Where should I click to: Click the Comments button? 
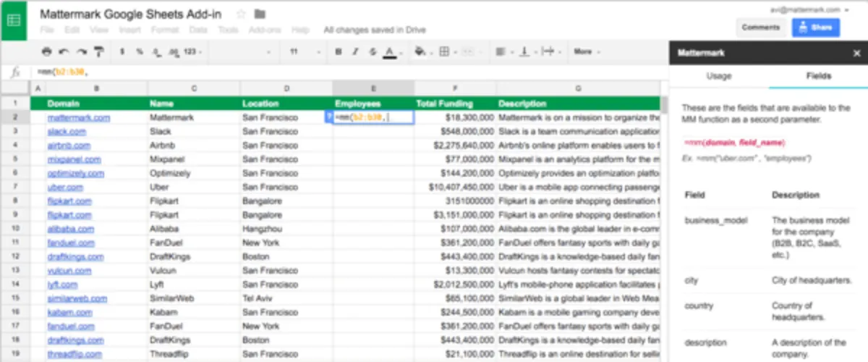coord(761,28)
